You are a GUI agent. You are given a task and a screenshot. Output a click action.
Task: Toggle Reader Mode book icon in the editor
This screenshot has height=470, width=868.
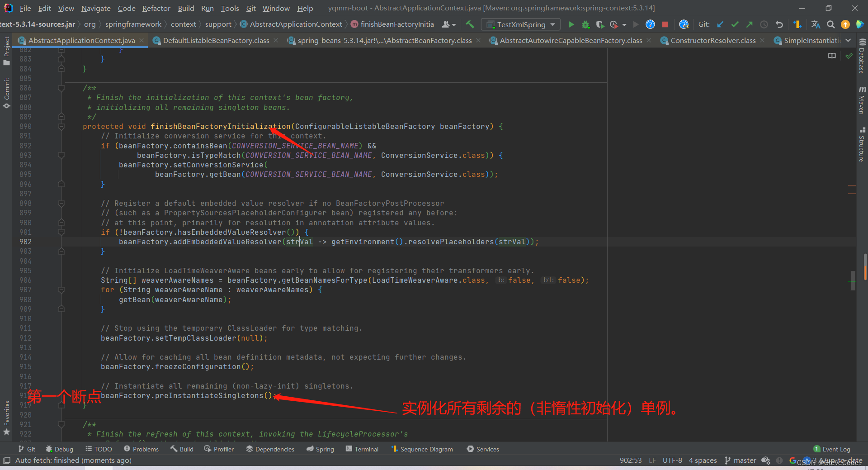click(x=832, y=56)
